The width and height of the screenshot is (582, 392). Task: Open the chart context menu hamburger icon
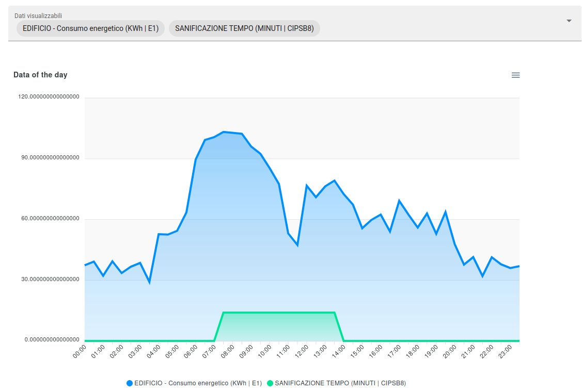point(515,75)
